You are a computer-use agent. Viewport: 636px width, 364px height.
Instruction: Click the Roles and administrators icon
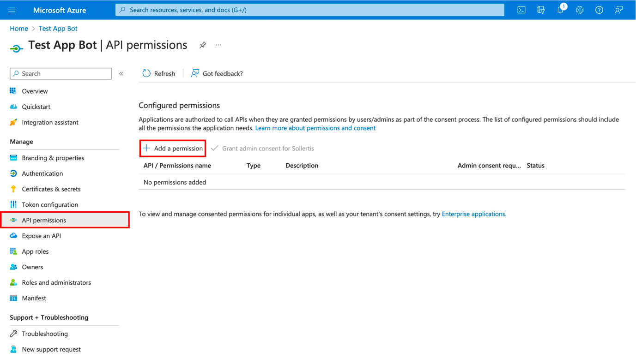pyautogui.click(x=13, y=282)
